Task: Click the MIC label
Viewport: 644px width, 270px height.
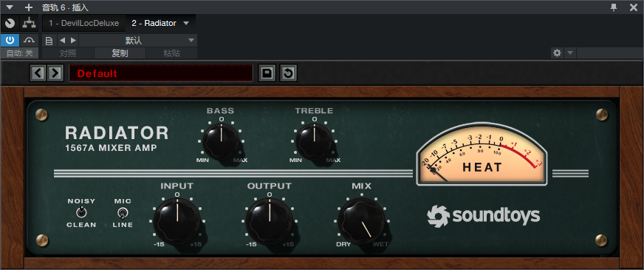Action: coord(123,201)
